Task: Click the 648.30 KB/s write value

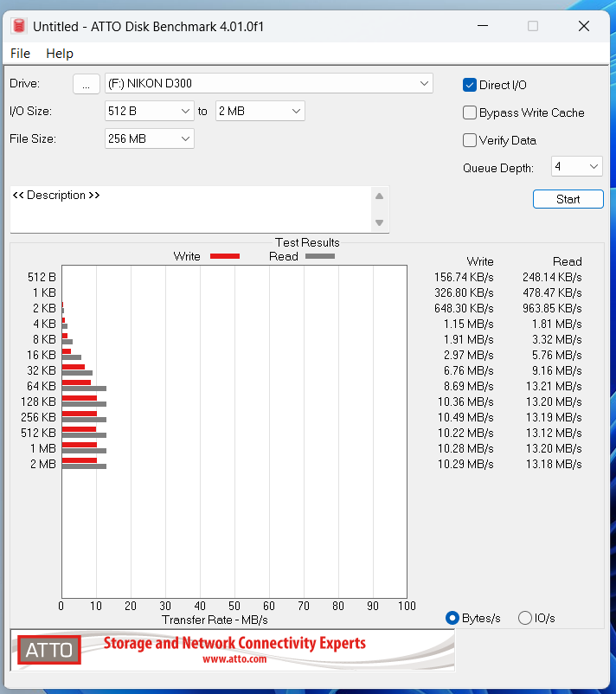Action: coord(464,309)
